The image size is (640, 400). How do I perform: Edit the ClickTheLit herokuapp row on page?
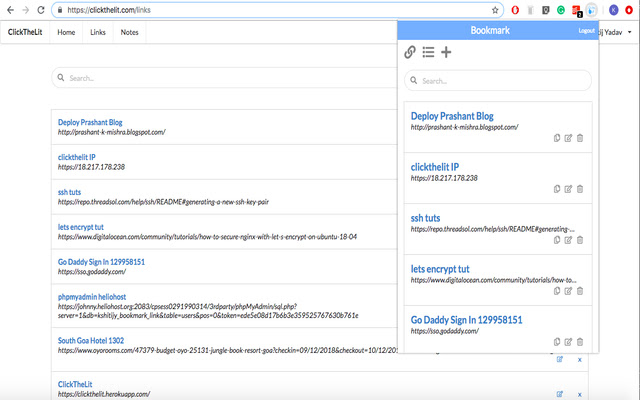click(x=560, y=394)
